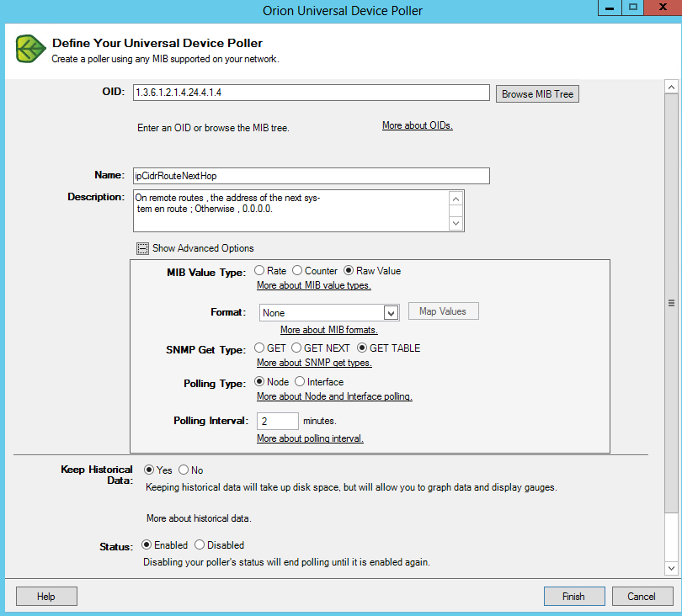Choose GET TABLE as SNMP get type
The height and width of the screenshot is (616, 682).
[362, 348]
